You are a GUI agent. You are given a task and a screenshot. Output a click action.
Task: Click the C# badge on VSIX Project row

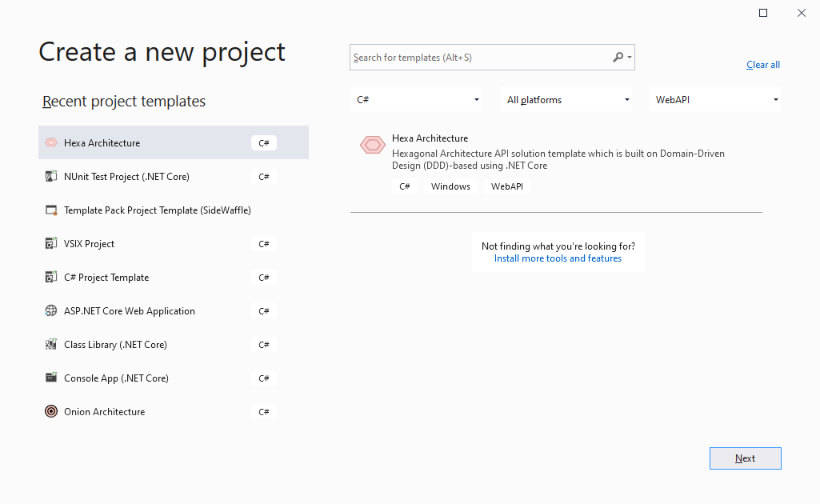(263, 244)
